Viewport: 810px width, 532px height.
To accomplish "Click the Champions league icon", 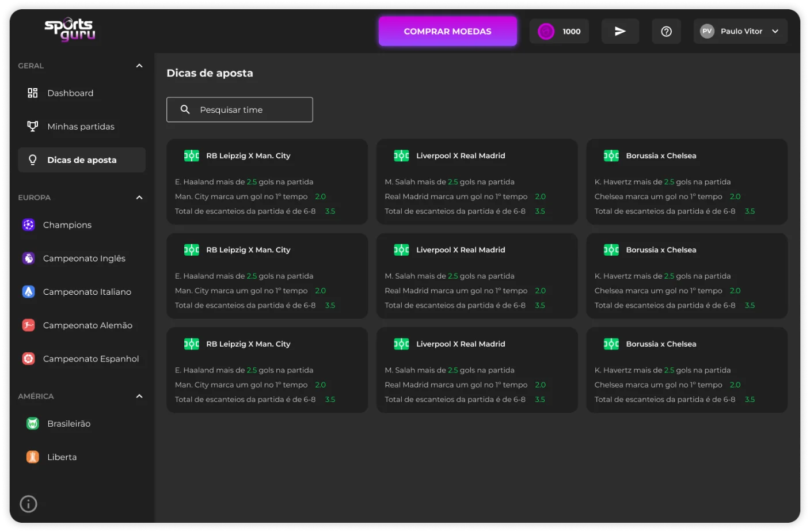I will (28, 225).
